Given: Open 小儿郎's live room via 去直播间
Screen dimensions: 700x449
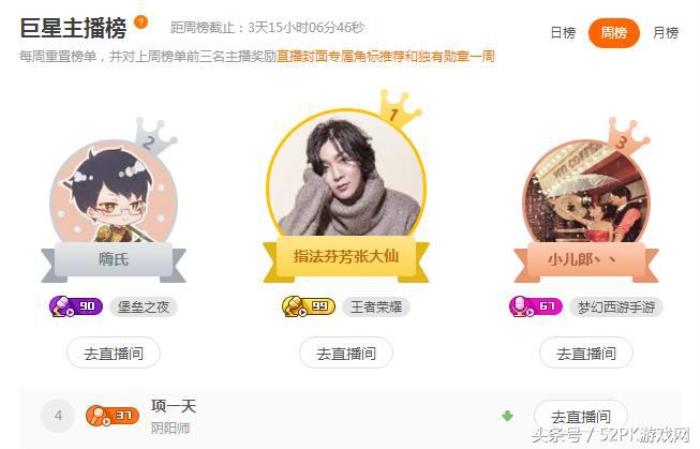Looking at the screenshot, I should pos(586,353).
